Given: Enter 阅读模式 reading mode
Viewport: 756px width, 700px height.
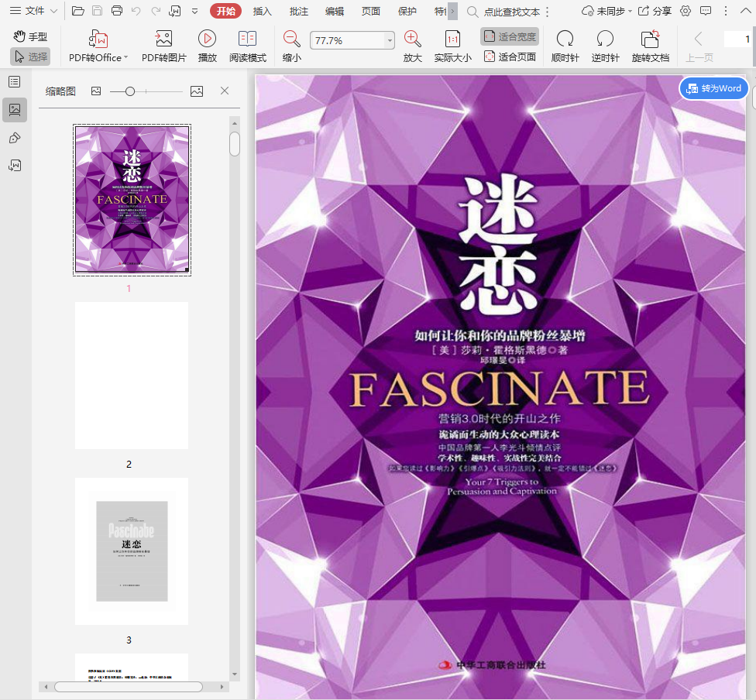Looking at the screenshot, I should [x=247, y=39].
